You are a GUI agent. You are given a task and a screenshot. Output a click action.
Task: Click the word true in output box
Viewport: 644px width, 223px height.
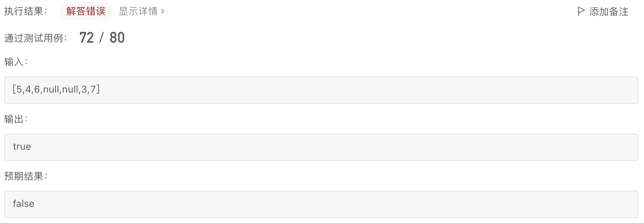[22, 147]
